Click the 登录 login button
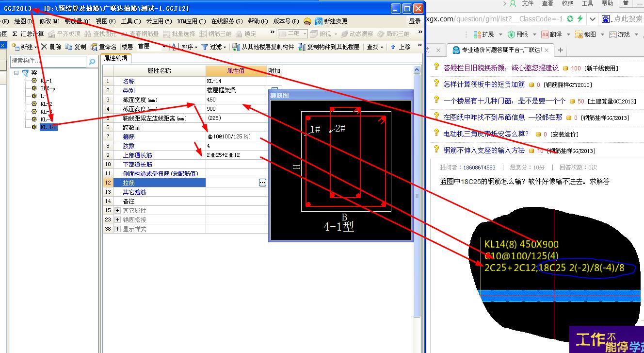The image size is (644, 353). click(415, 21)
